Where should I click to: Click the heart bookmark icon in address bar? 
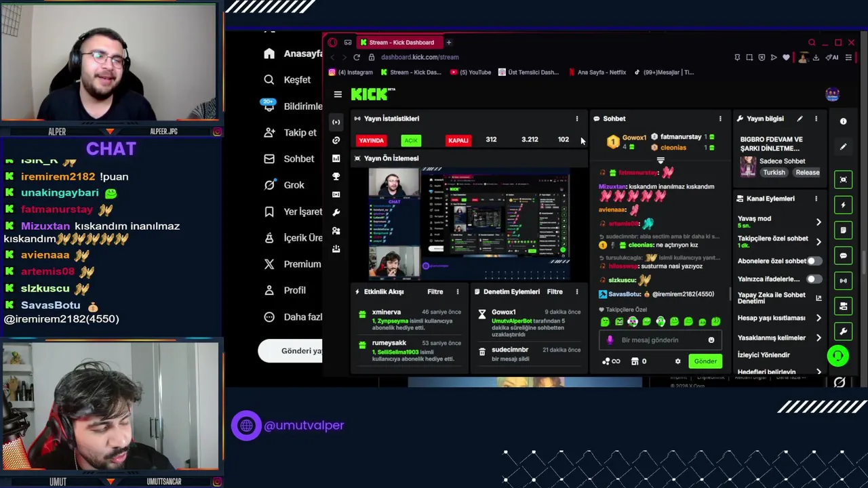pyautogui.click(x=786, y=58)
